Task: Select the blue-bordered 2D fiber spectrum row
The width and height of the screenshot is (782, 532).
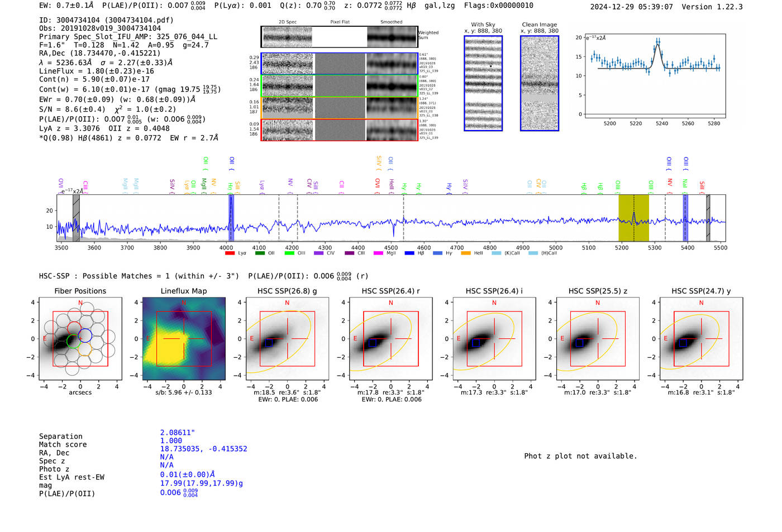Action: [x=340, y=64]
